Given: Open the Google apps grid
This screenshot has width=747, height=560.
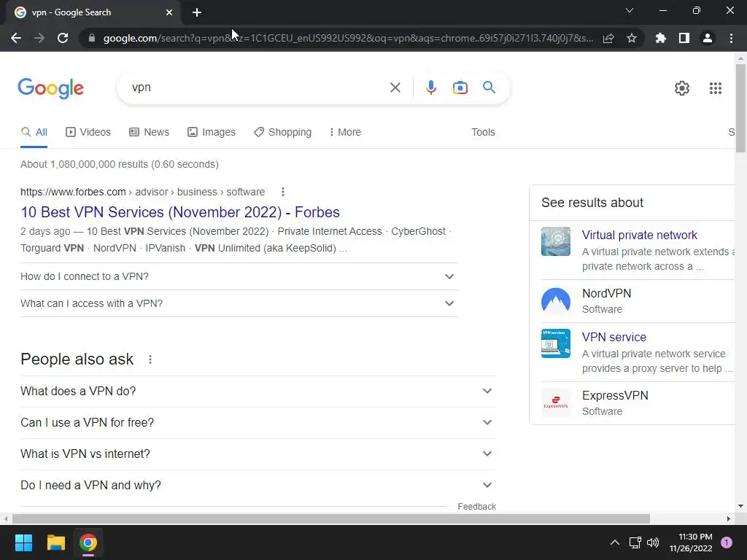Looking at the screenshot, I should (715, 88).
